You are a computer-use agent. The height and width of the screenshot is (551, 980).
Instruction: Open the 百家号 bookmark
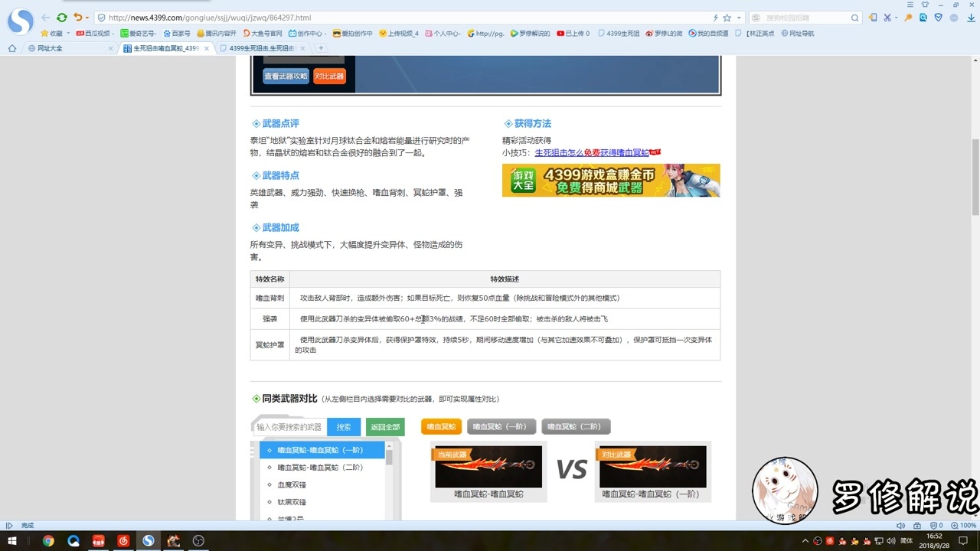177,34
